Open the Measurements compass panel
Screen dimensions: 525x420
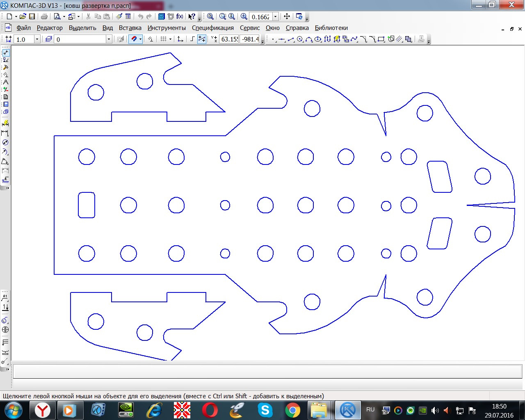point(5,82)
